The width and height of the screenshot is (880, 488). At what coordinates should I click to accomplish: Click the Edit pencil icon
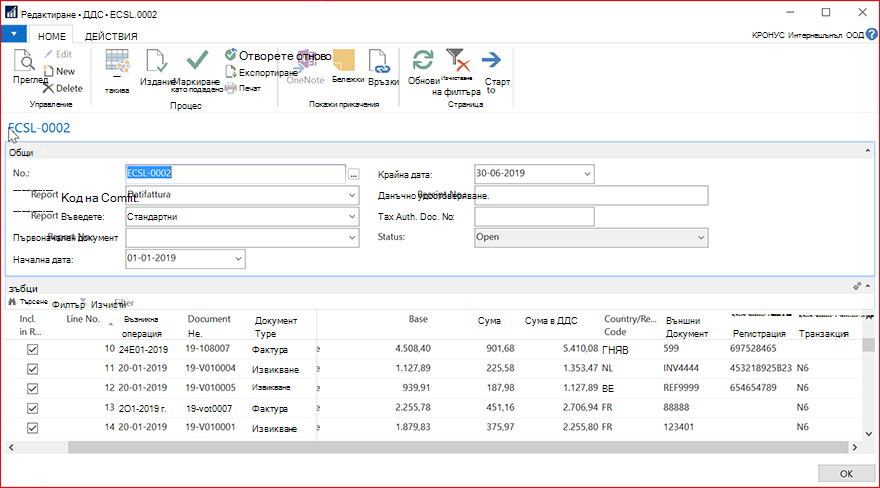(49, 54)
